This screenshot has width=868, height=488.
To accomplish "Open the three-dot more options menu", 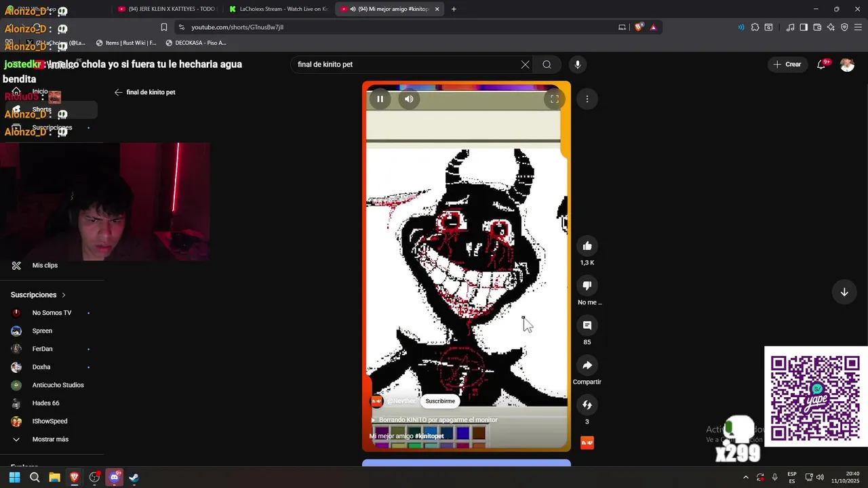I will pyautogui.click(x=587, y=99).
